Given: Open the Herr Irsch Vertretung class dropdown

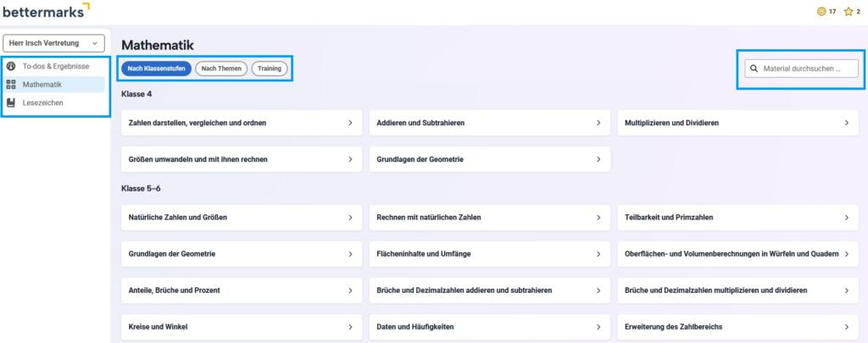Looking at the screenshot, I should tap(54, 43).
